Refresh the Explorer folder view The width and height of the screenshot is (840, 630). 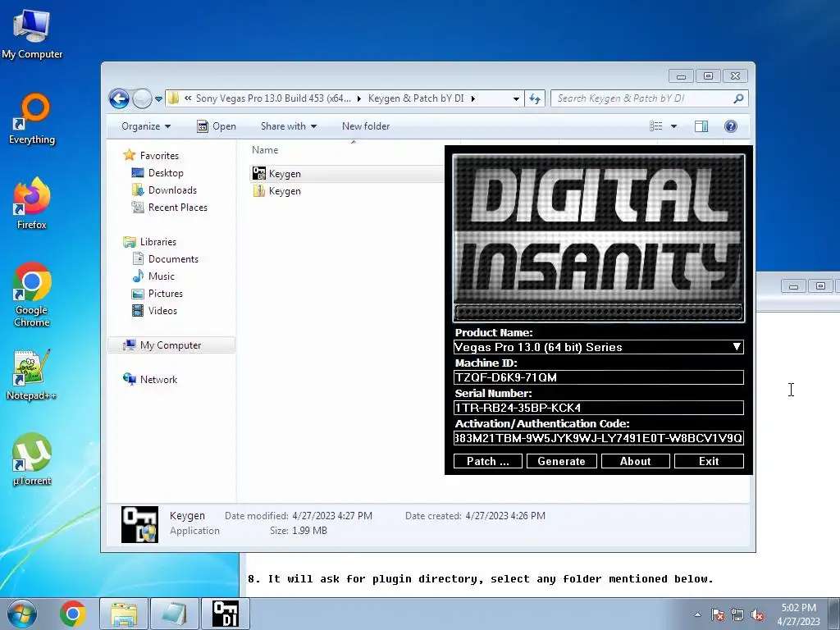pyautogui.click(x=535, y=98)
